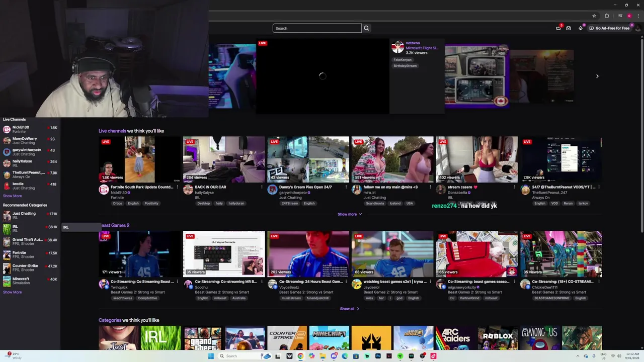Open hailyXalyse in sidebar live channels
Viewport: 644px width, 362px height.
coord(30,163)
